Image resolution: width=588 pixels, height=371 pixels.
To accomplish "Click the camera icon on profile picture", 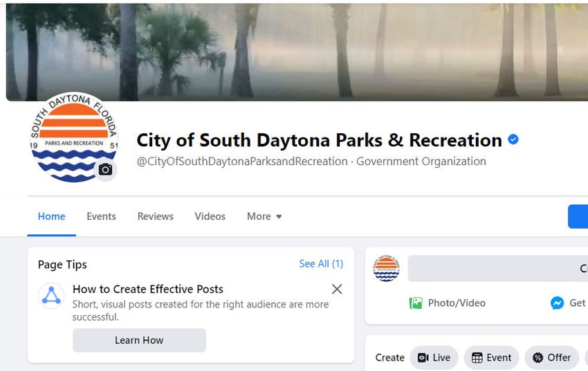I will point(105,169).
